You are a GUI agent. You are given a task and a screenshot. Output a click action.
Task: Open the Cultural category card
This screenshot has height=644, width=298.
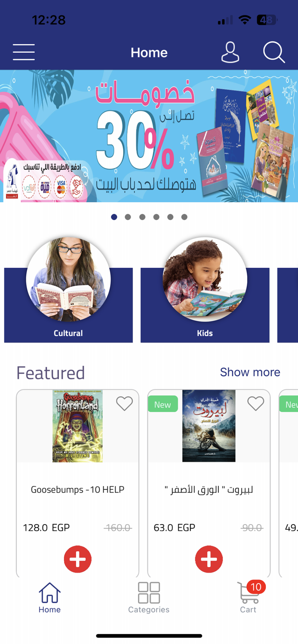coord(68,290)
